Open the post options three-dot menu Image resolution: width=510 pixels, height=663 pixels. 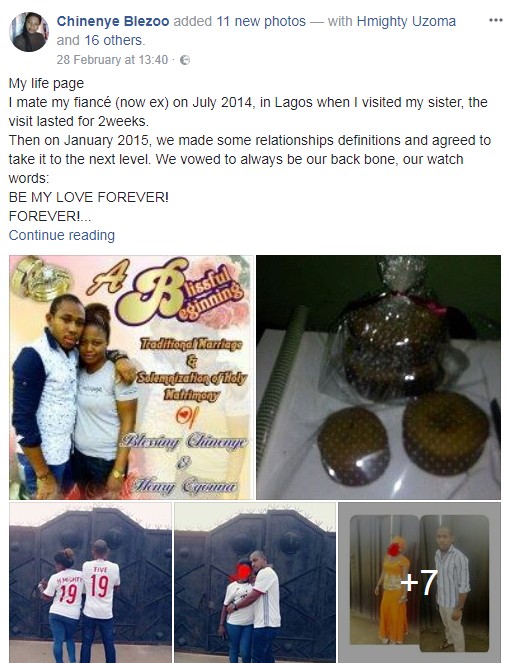tap(496, 20)
